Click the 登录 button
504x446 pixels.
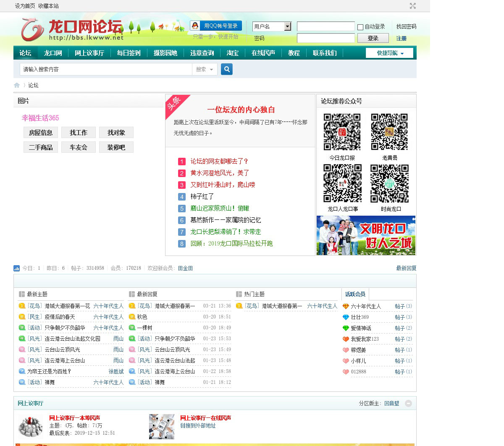tap(373, 38)
